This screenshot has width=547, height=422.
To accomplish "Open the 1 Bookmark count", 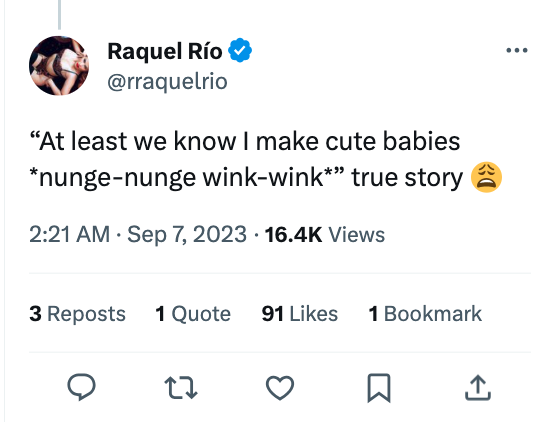I will click(x=425, y=314).
